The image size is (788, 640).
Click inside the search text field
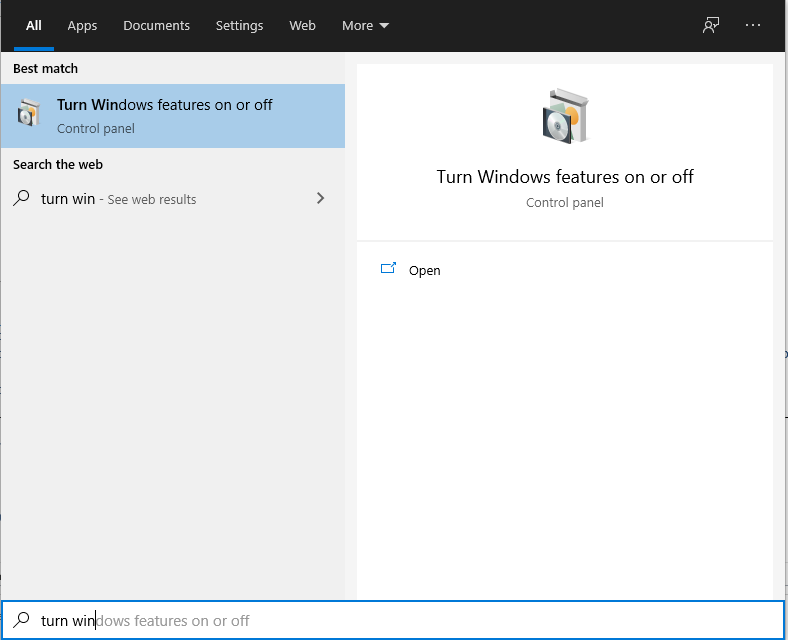pyautogui.click(x=400, y=621)
